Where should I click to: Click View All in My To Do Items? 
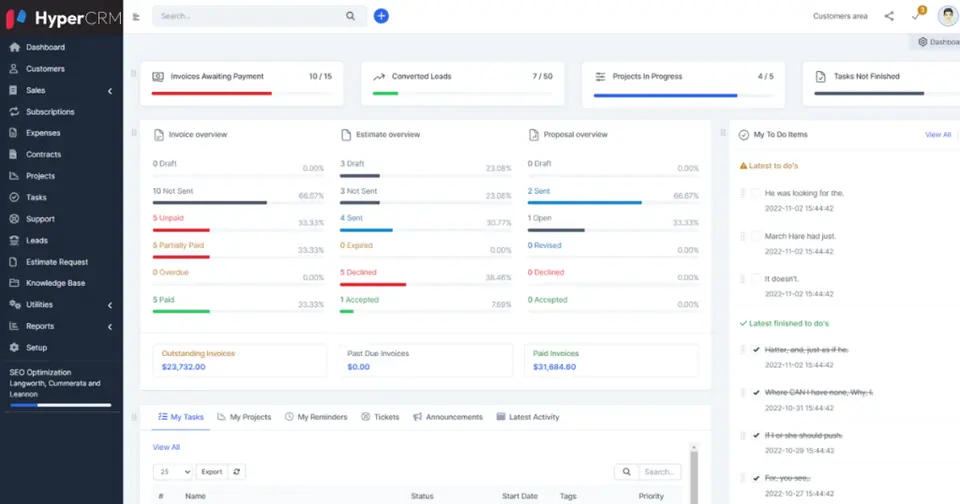(937, 135)
